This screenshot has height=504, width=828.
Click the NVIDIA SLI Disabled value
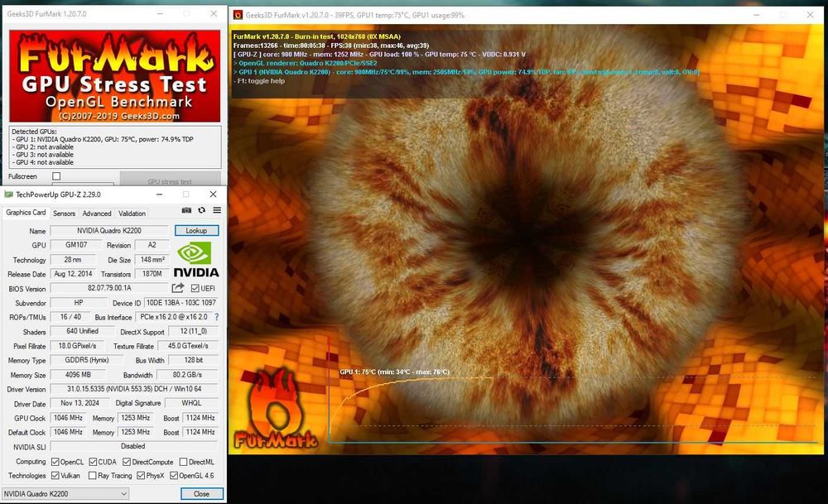[134, 446]
